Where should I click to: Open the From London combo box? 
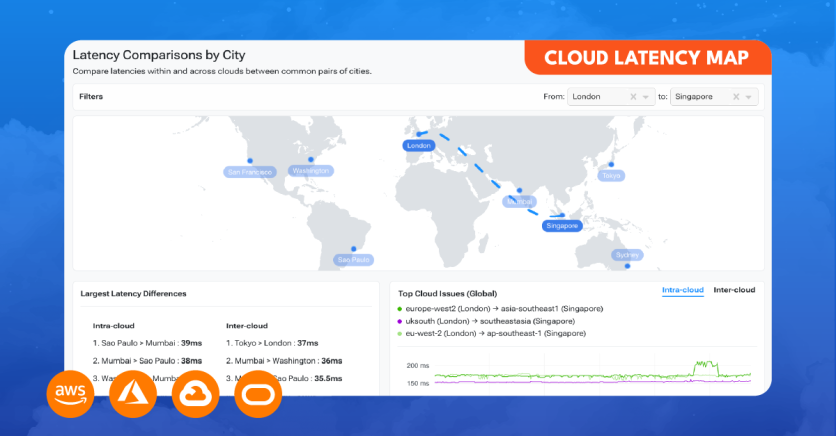coord(611,96)
